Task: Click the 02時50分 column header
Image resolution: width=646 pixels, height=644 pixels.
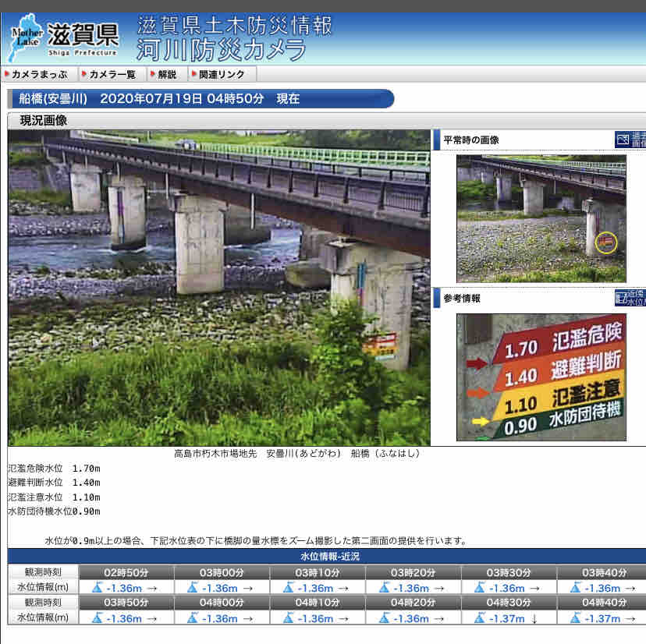Action: tap(126, 572)
